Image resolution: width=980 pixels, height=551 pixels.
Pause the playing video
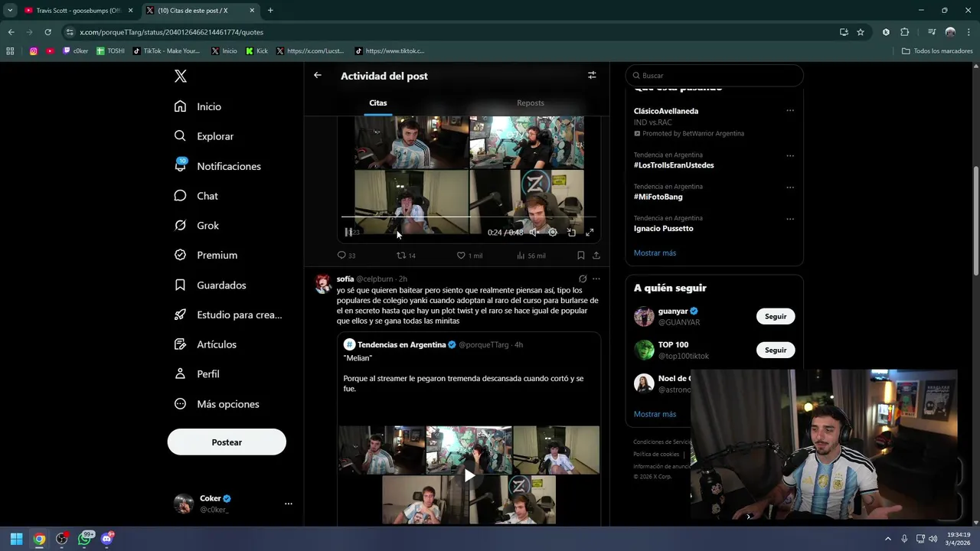pos(348,232)
